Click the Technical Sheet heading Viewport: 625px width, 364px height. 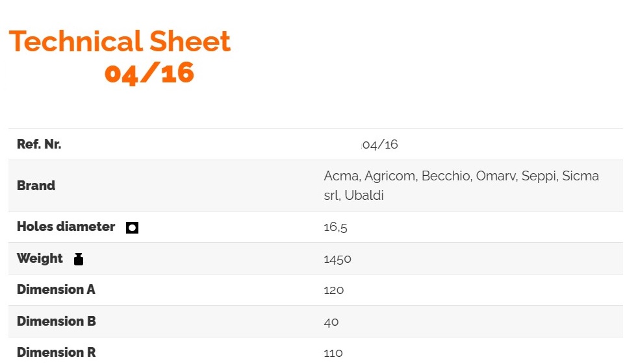120,42
